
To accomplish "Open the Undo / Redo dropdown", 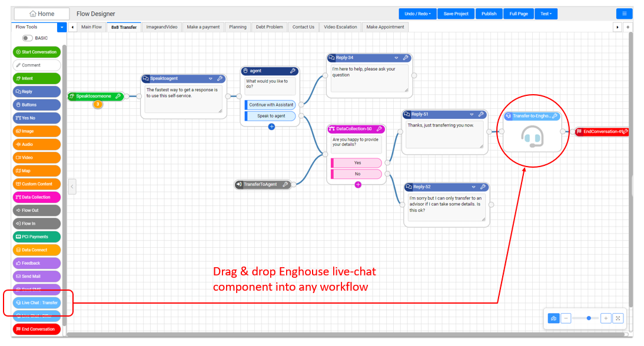I will [417, 13].
